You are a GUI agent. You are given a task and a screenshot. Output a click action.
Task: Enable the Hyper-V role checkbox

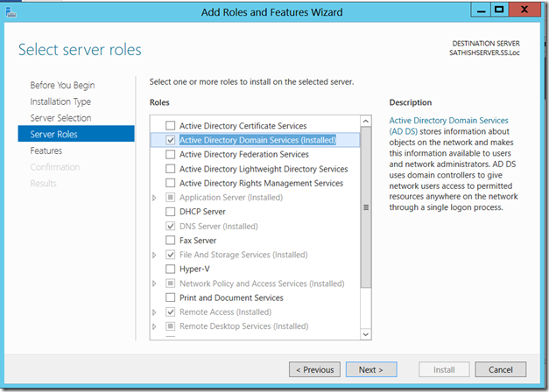click(171, 269)
